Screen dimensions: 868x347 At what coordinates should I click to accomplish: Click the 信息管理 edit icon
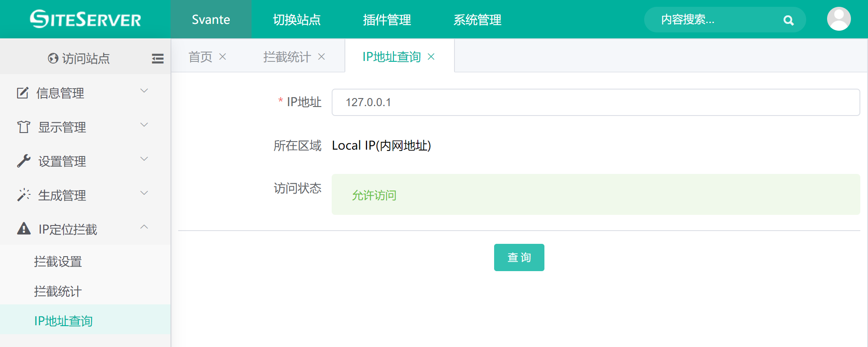click(23, 93)
